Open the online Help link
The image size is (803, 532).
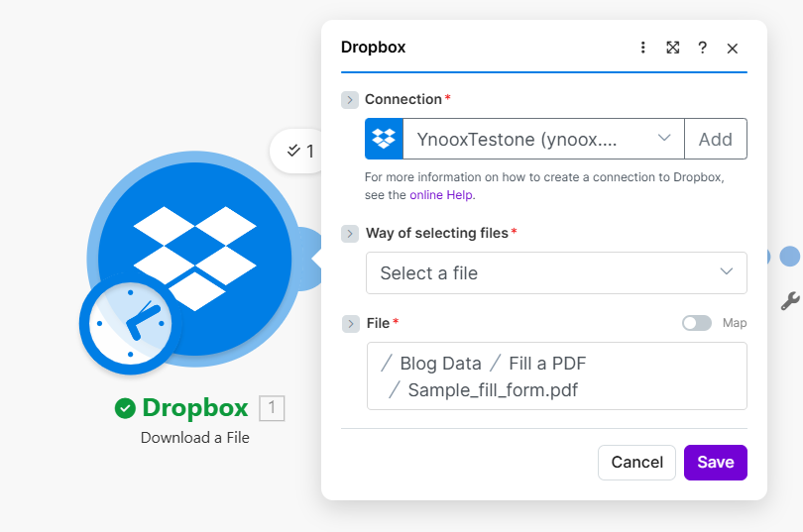[x=441, y=195]
